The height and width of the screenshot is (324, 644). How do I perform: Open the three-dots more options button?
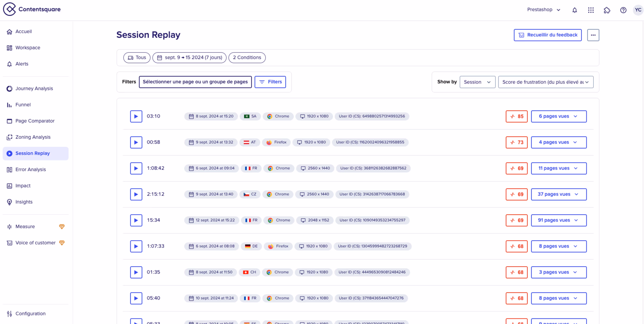[593, 35]
